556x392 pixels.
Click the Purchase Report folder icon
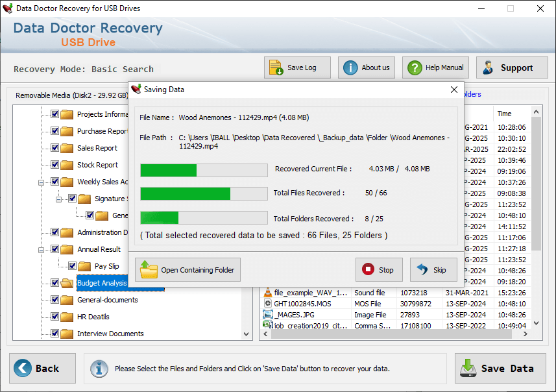point(67,131)
